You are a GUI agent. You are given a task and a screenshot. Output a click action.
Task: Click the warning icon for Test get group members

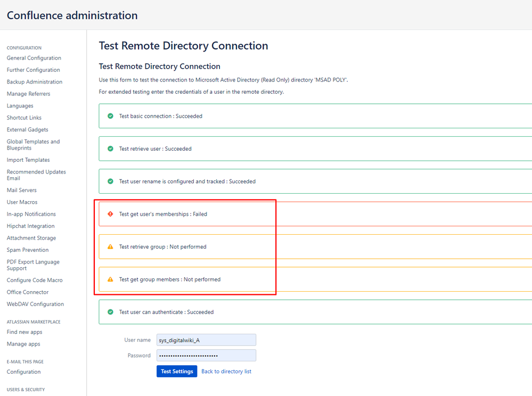click(x=110, y=279)
